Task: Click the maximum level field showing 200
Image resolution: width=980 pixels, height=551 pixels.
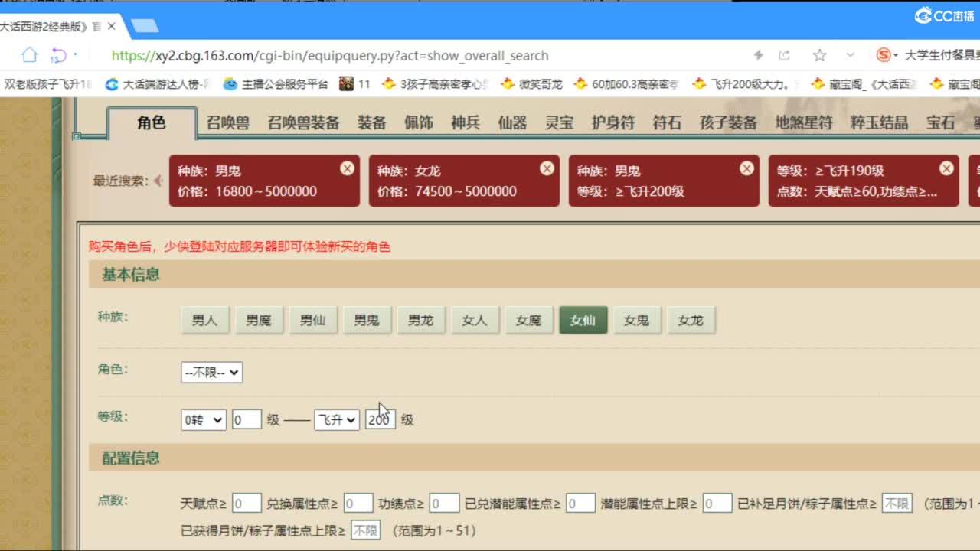Action: 381,419
